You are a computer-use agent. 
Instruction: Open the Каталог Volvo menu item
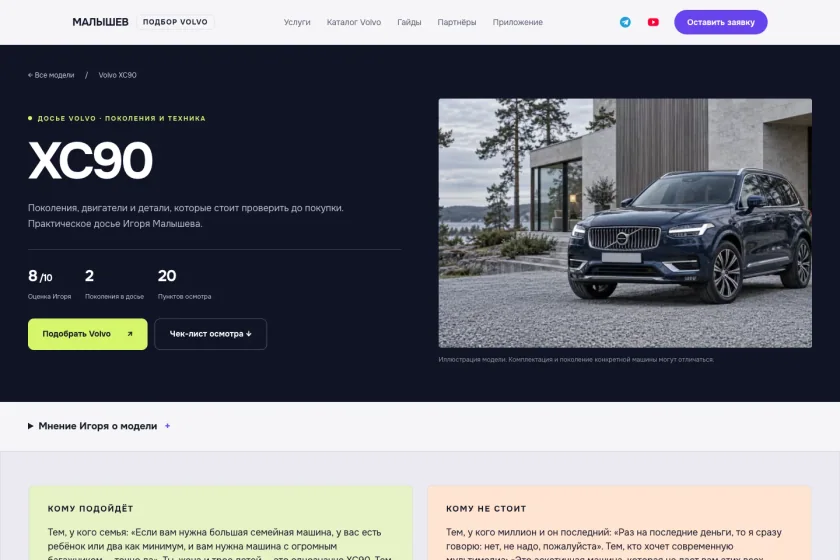click(354, 23)
